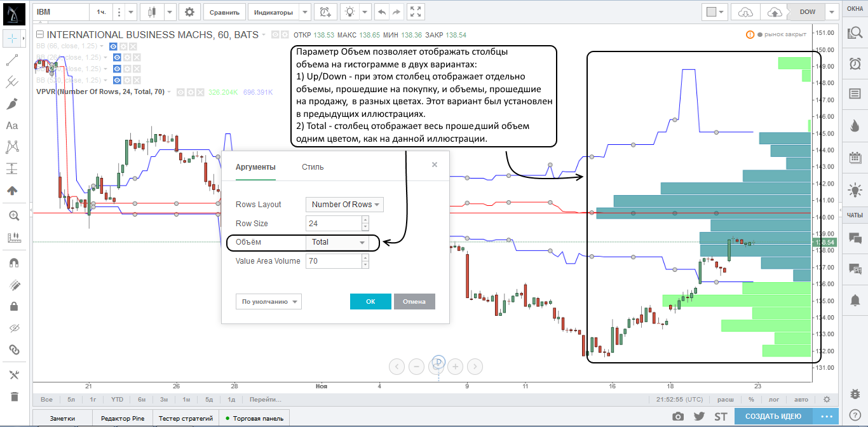Image resolution: width=868 pixels, height=427 pixels.
Task: Switch to the Стиль tab
Action: pyautogui.click(x=313, y=167)
